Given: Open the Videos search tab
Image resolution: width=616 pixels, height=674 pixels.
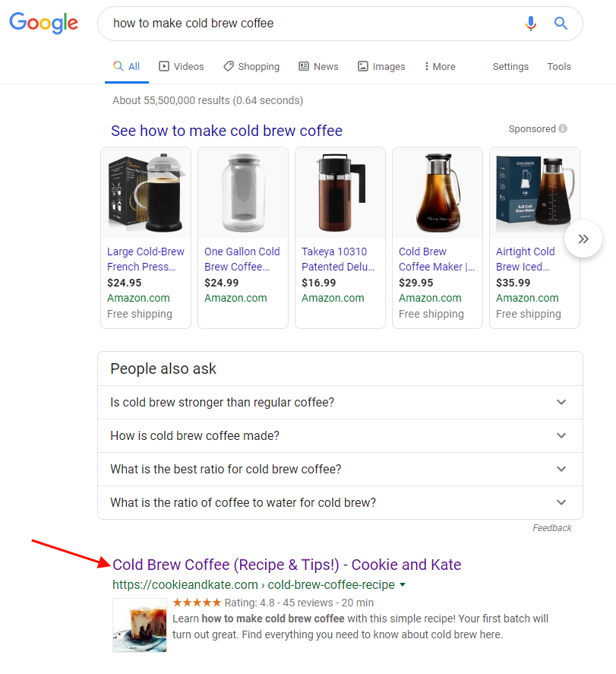Looking at the screenshot, I should coord(181,67).
